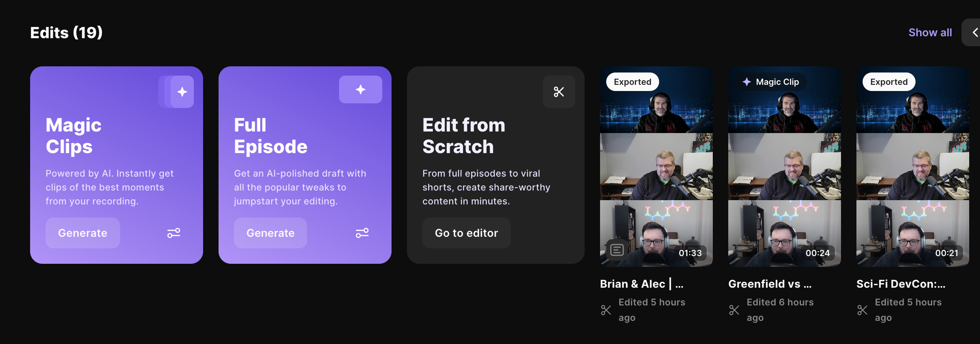
Task: Click scissors icon beside Sci-Fi DevCon edit
Action: [862, 310]
